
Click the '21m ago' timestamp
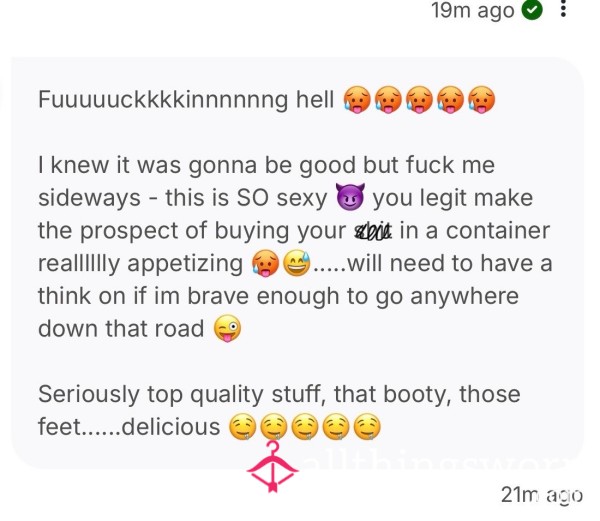542,495
